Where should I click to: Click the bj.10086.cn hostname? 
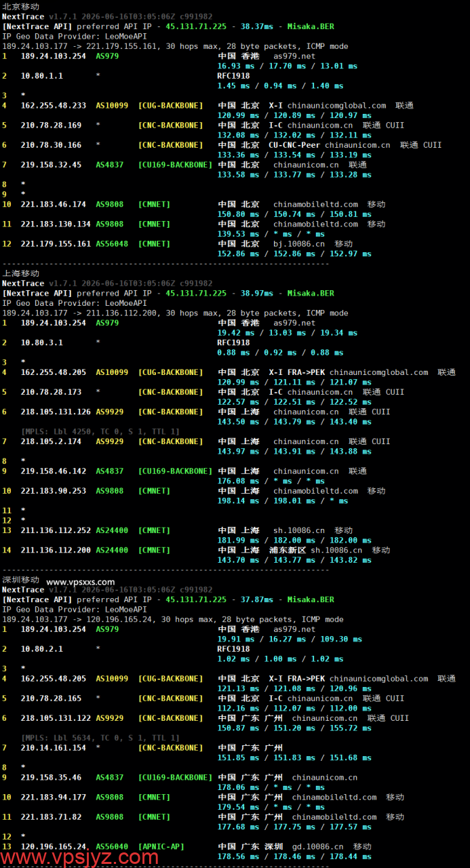pyautogui.click(x=299, y=244)
